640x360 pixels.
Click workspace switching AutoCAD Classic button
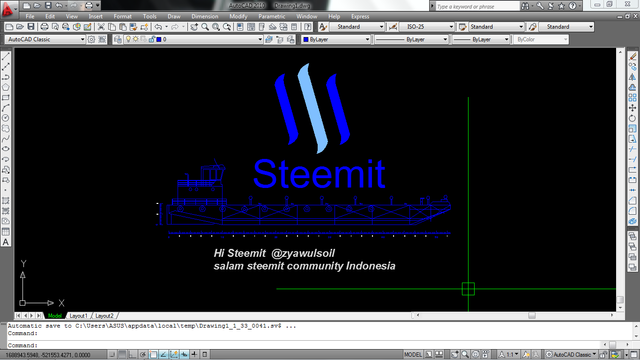tap(572, 354)
